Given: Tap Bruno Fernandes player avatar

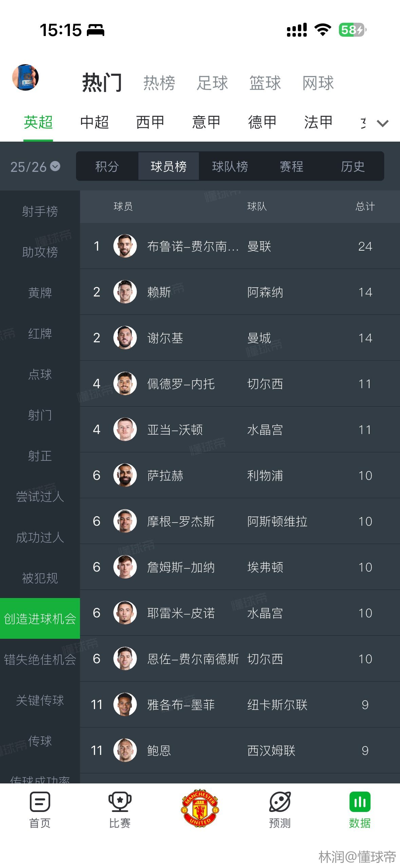Looking at the screenshot, I should tap(125, 246).
